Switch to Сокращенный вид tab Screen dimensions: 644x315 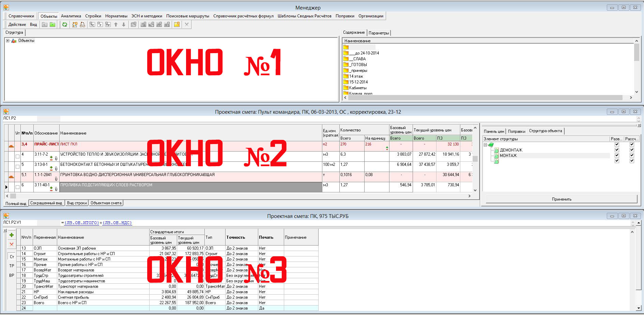(46, 203)
